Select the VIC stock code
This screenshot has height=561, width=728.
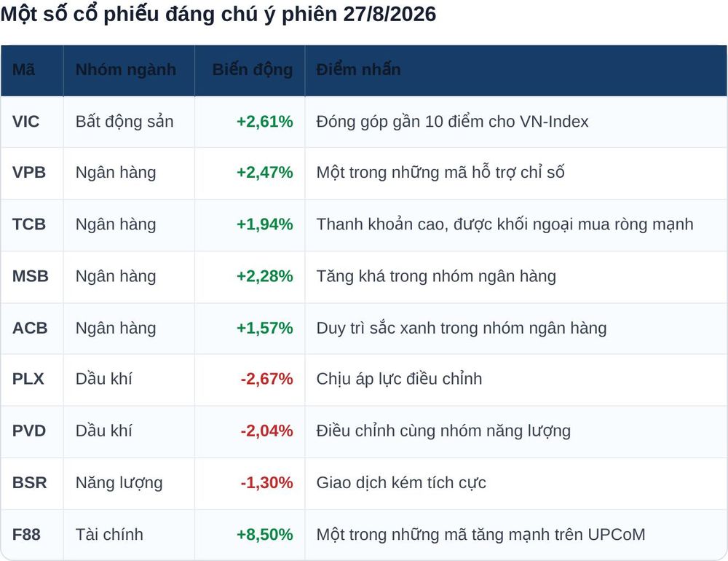click(26, 122)
